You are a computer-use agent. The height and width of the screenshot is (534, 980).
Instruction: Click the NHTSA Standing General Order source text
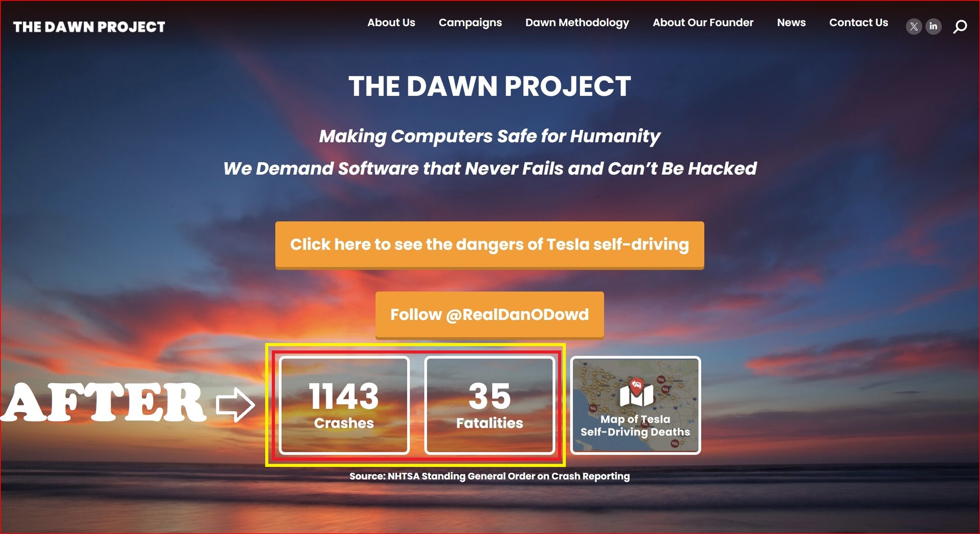(x=489, y=476)
